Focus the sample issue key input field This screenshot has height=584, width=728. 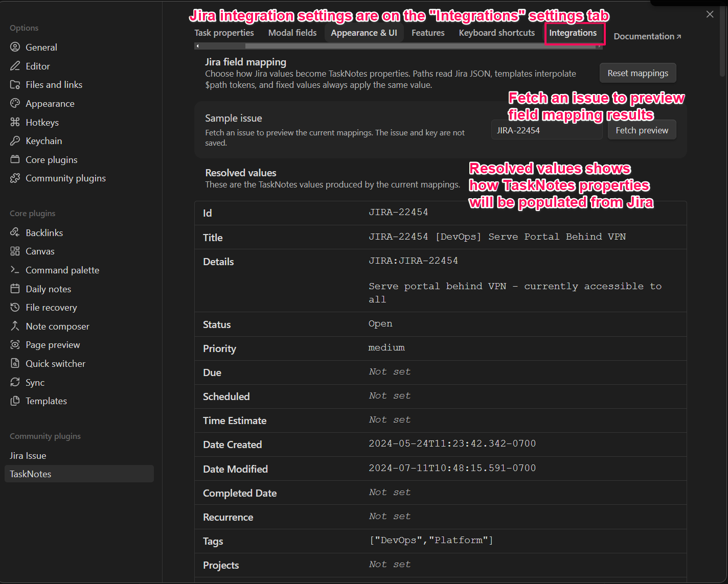pos(547,130)
